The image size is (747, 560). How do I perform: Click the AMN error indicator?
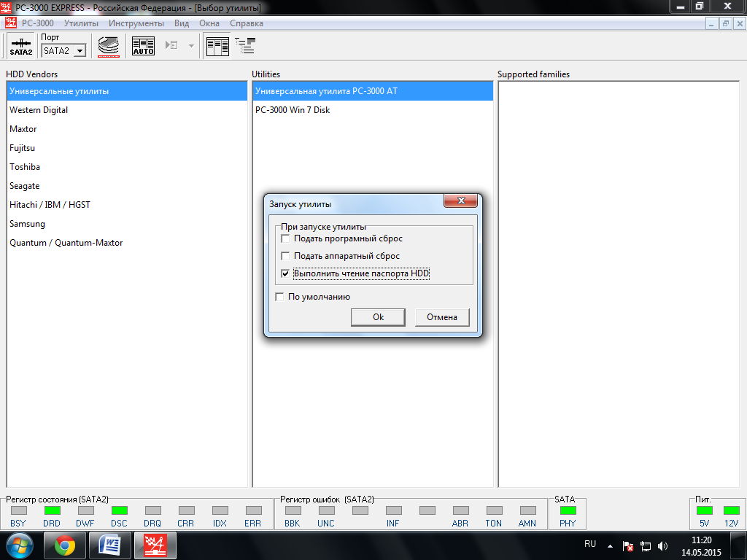pyautogui.click(x=528, y=510)
